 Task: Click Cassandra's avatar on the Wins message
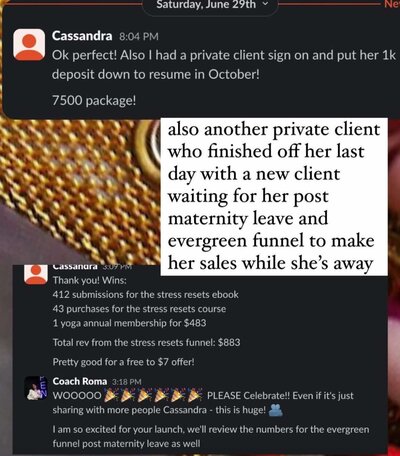click(x=36, y=275)
